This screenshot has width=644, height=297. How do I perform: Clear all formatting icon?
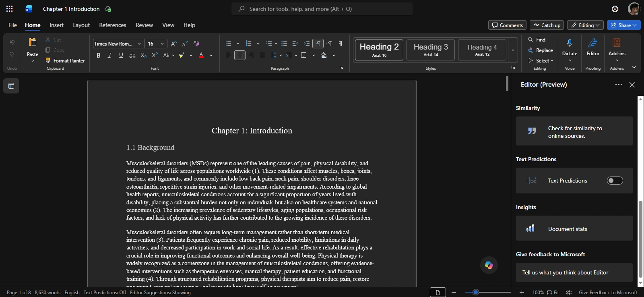pyautogui.click(x=196, y=44)
